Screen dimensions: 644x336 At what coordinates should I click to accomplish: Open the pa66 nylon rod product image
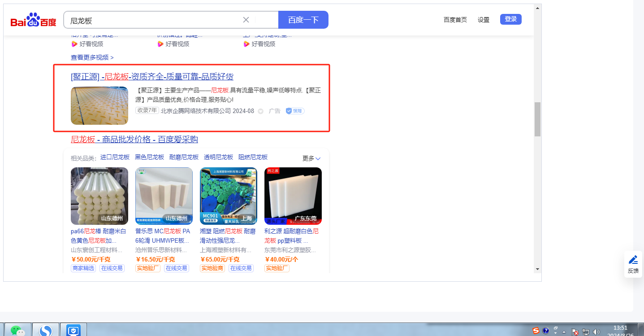[x=99, y=196]
